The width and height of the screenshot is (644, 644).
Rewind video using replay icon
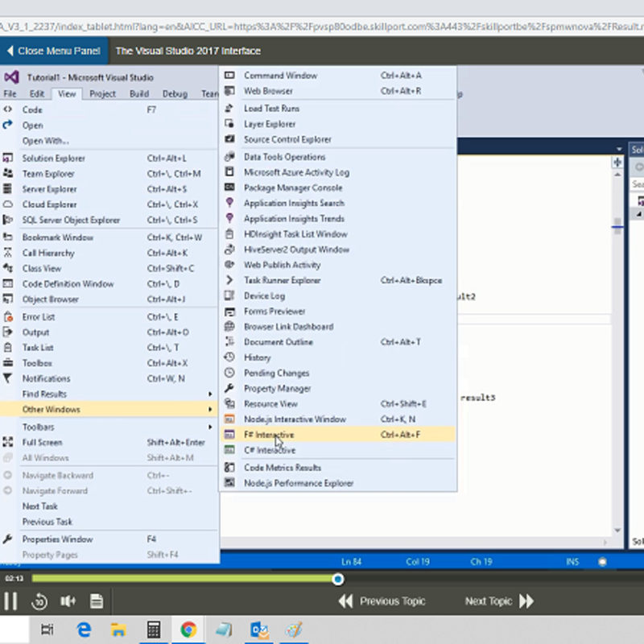click(x=39, y=601)
